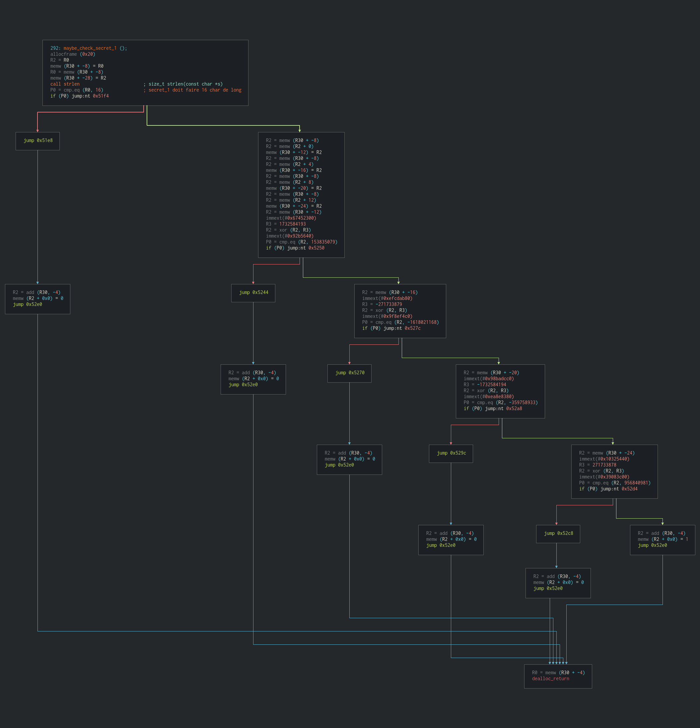This screenshot has width=700, height=728.
Task: Select the immext(#0x10325440) line
Action: point(604,459)
